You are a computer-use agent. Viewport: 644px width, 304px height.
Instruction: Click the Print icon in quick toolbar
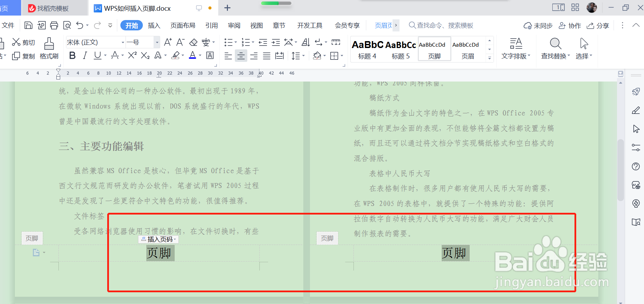(x=54, y=25)
